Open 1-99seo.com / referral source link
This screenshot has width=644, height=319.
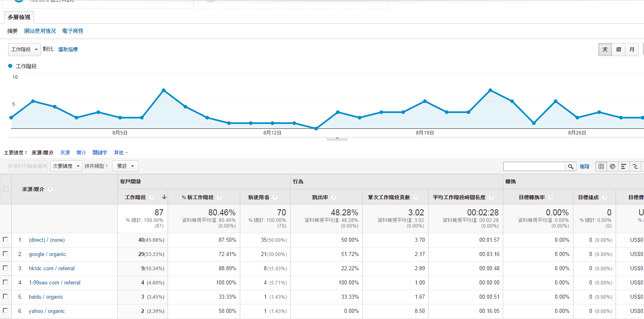click(x=54, y=283)
